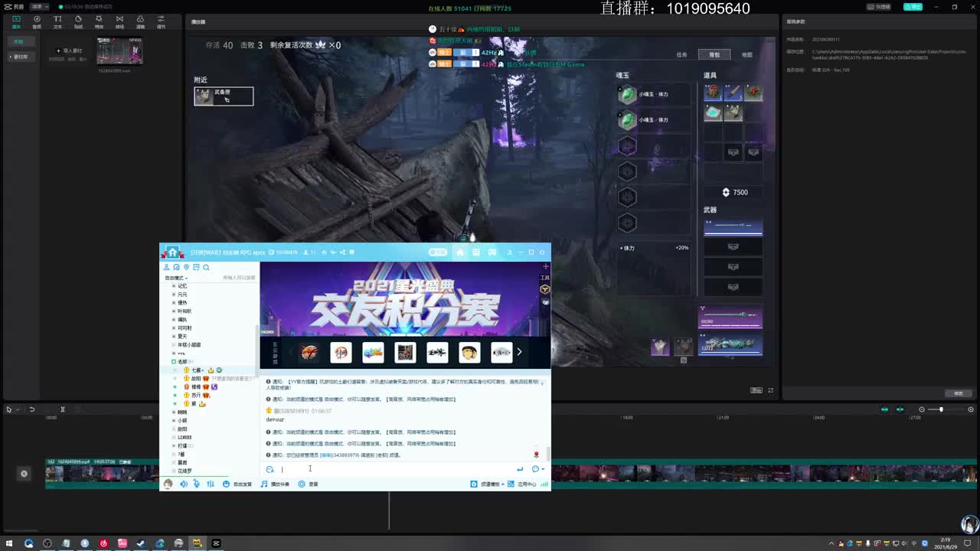The width and height of the screenshot is (980, 551).
Task: Select channel '记忆' in the YY channel tree
Action: pos(182,285)
